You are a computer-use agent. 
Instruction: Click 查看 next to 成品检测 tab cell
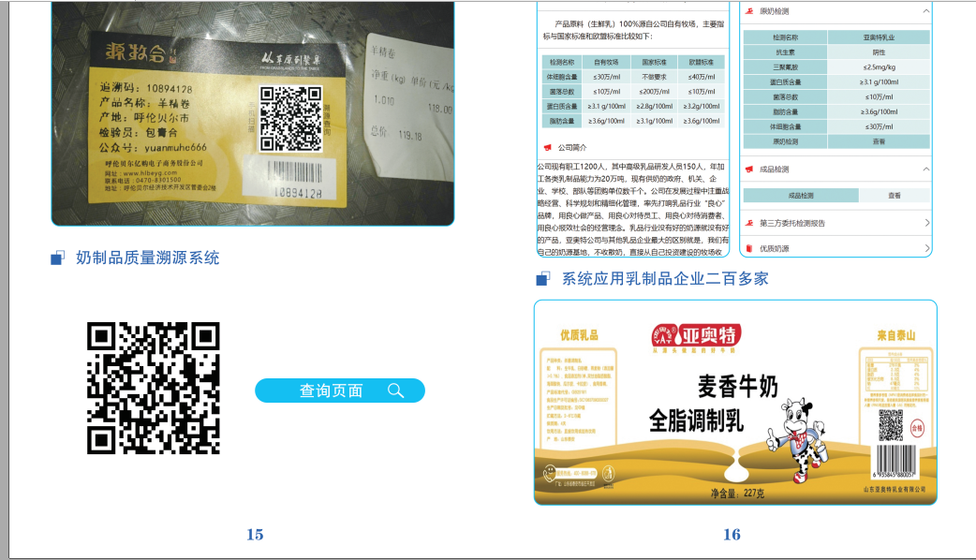895,196
